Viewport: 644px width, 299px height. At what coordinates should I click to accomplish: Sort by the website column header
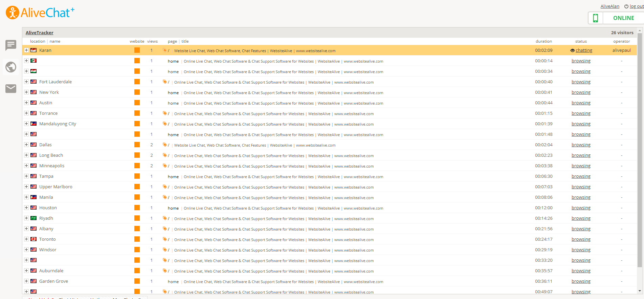point(137,41)
